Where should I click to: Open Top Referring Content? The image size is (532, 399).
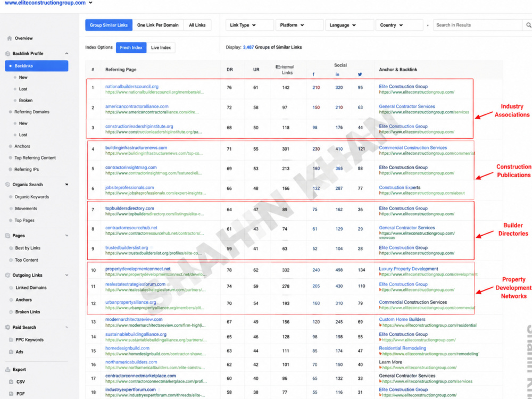click(x=35, y=158)
